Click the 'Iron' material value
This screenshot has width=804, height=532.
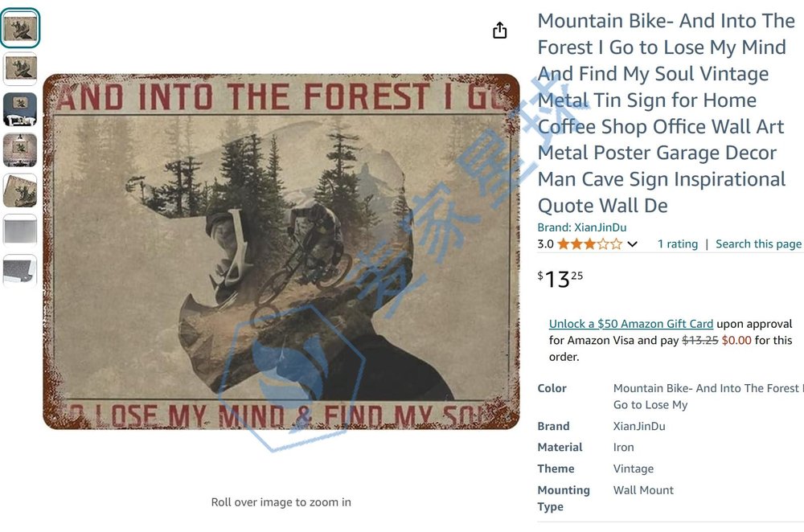click(624, 448)
